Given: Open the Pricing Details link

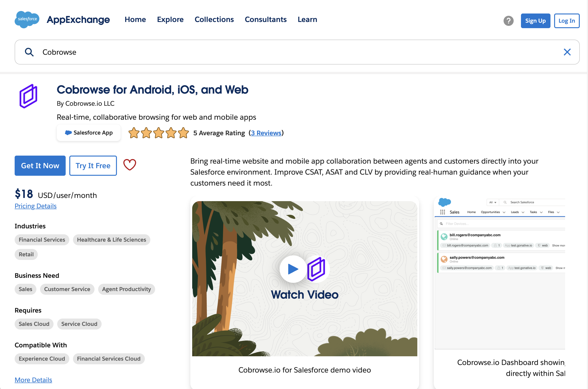Looking at the screenshot, I should point(35,206).
